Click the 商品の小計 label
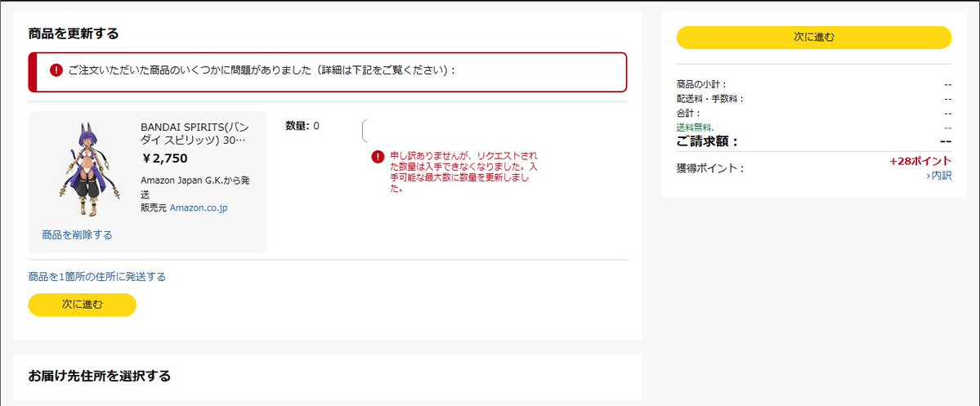The height and width of the screenshot is (406, 980). (x=701, y=84)
